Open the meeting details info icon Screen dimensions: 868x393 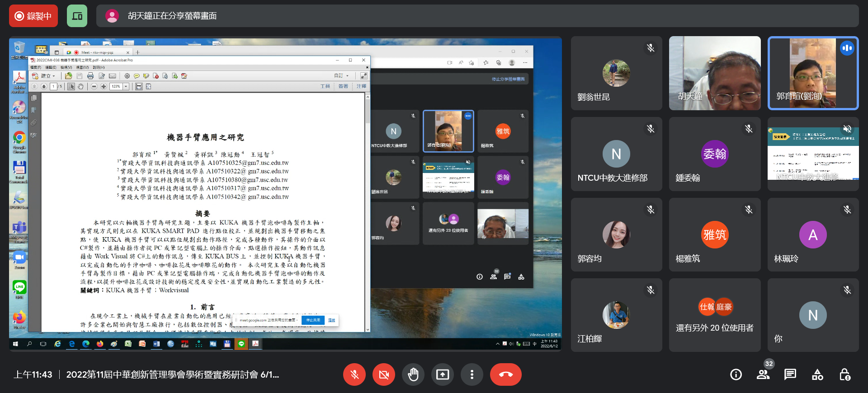coord(736,374)
